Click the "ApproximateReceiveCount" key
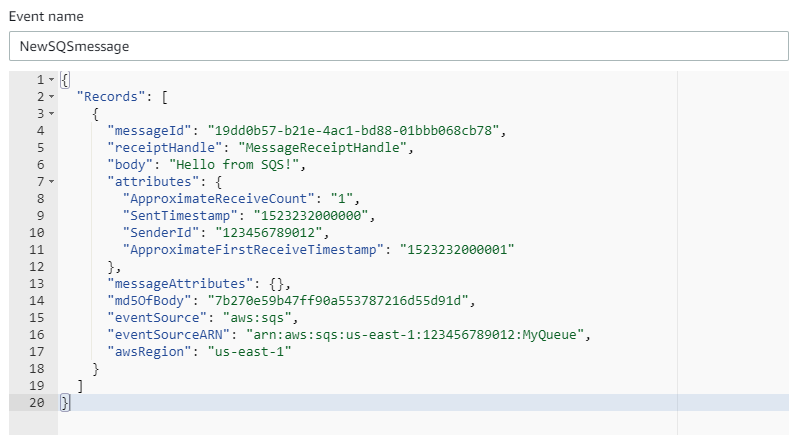Viewport: 804px width, 435px height. (218, 199)
